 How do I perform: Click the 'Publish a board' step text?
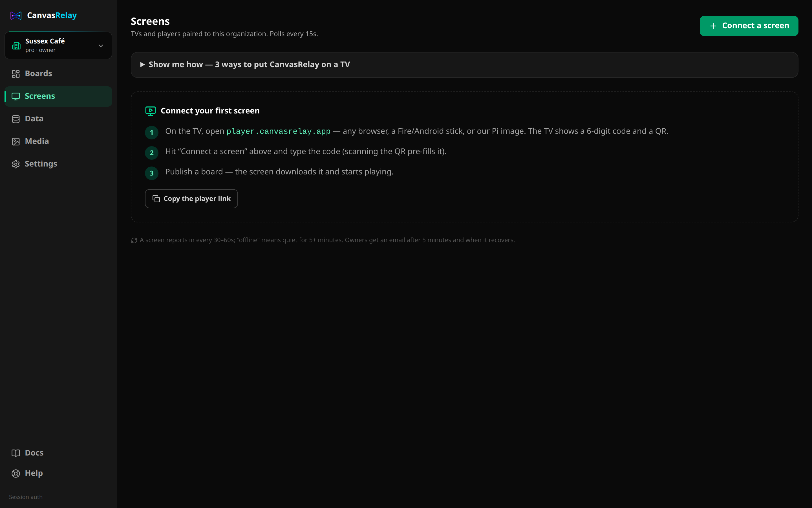pos(279,172)
